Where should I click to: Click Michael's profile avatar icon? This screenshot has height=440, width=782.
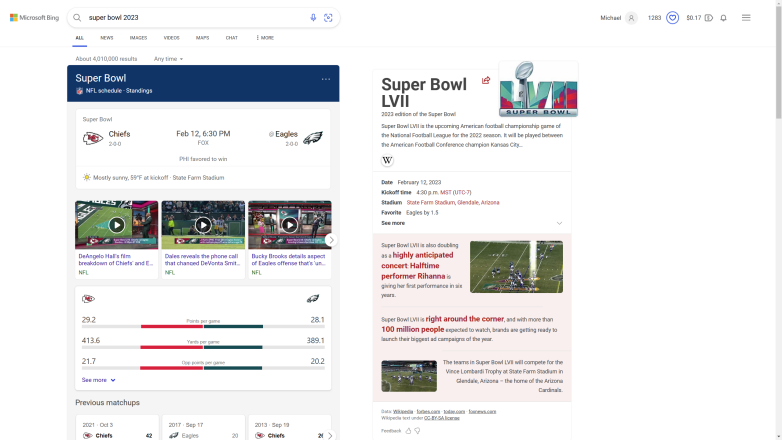(x=631, y=17)
